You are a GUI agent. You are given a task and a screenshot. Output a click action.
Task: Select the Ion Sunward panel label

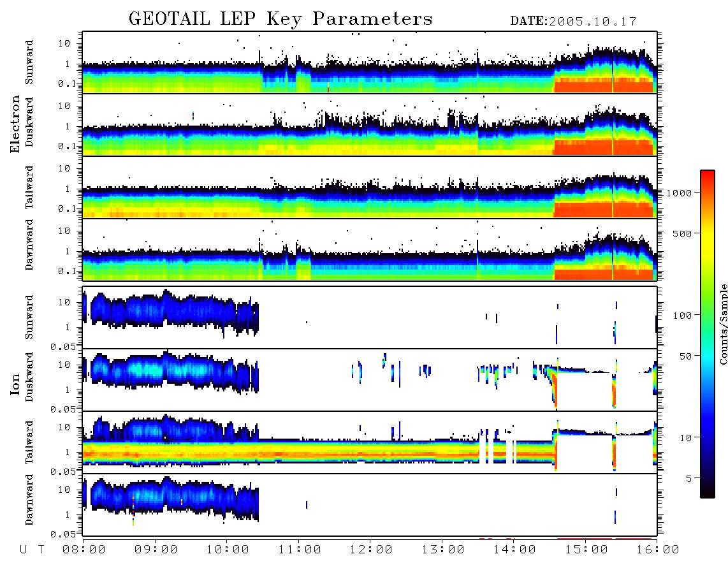29,317
